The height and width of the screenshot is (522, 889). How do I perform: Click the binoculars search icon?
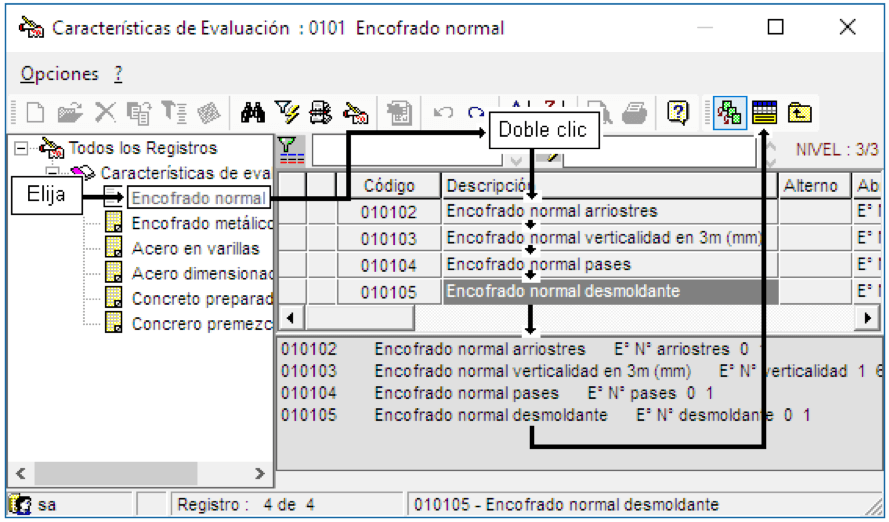(253, 113)
